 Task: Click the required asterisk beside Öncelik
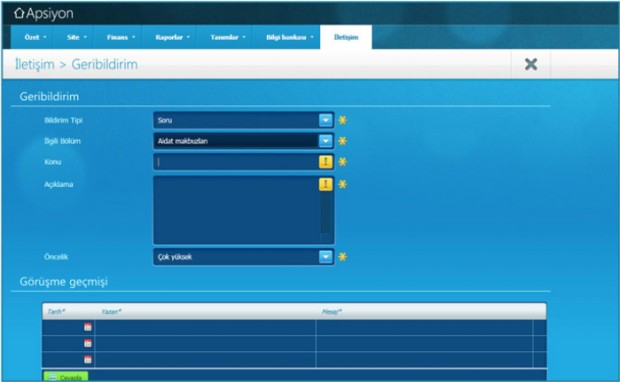pos(342,257)
